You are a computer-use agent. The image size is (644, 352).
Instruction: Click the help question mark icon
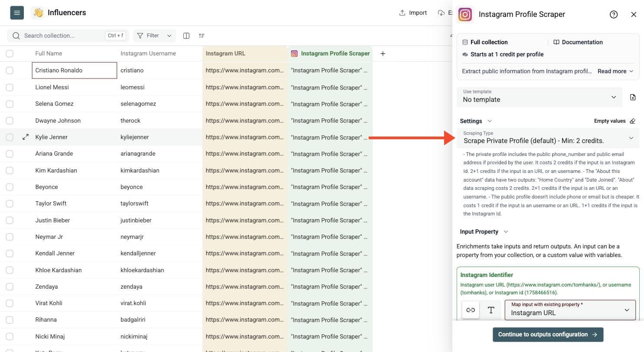[x=614, y=14]
